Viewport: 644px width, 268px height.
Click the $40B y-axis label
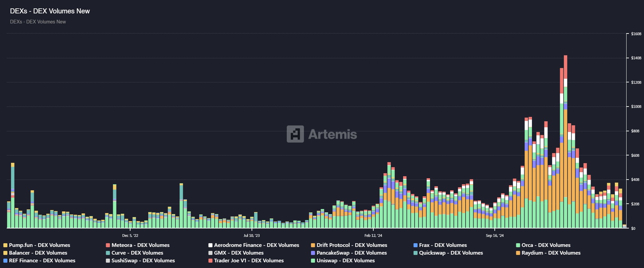(635, 180)
